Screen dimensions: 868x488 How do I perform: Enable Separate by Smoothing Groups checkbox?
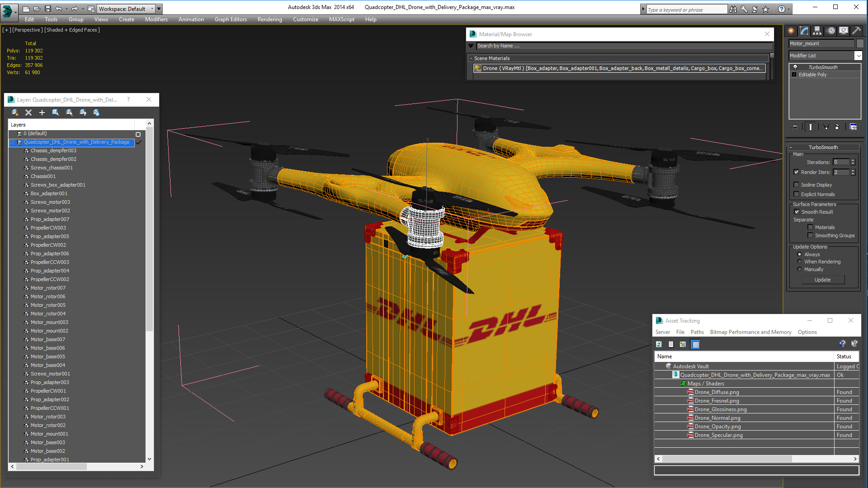tap(810, 235)
